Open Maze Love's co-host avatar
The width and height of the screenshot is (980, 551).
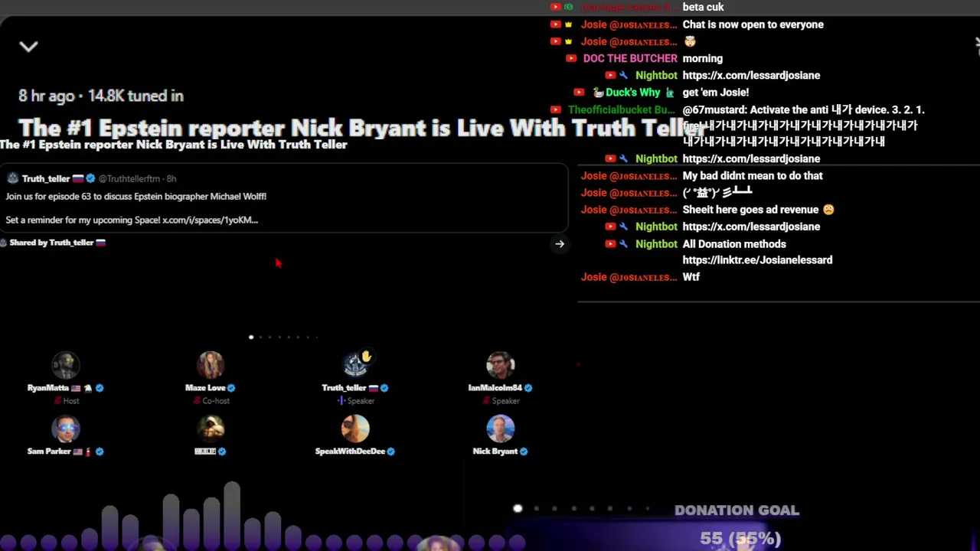coord(211,366)
